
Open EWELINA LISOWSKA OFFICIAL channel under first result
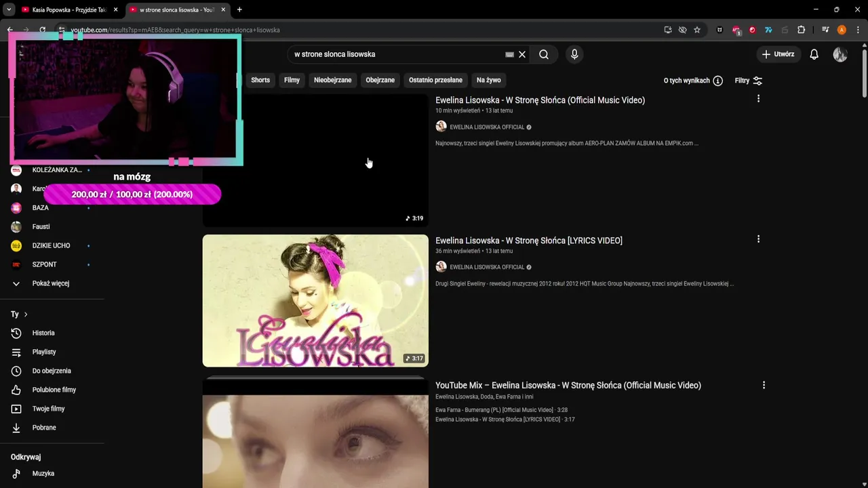click(487, 127)
